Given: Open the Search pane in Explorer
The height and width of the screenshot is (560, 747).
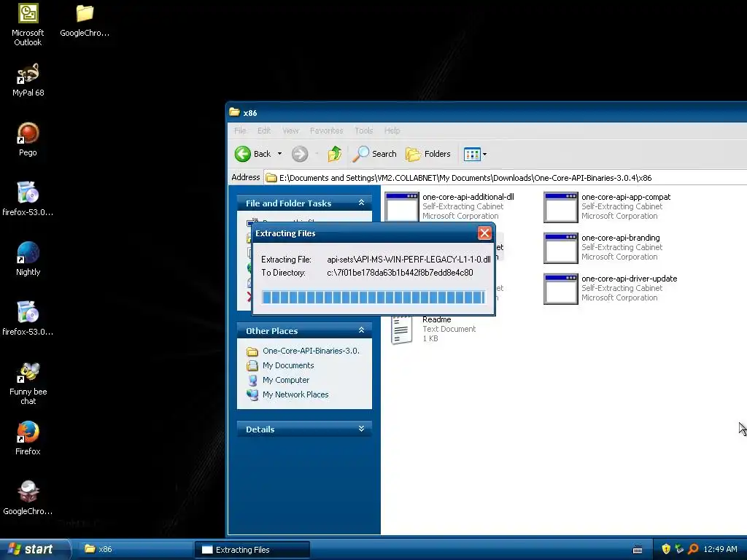Looking at the screenshot, I should tap(374, 154).
